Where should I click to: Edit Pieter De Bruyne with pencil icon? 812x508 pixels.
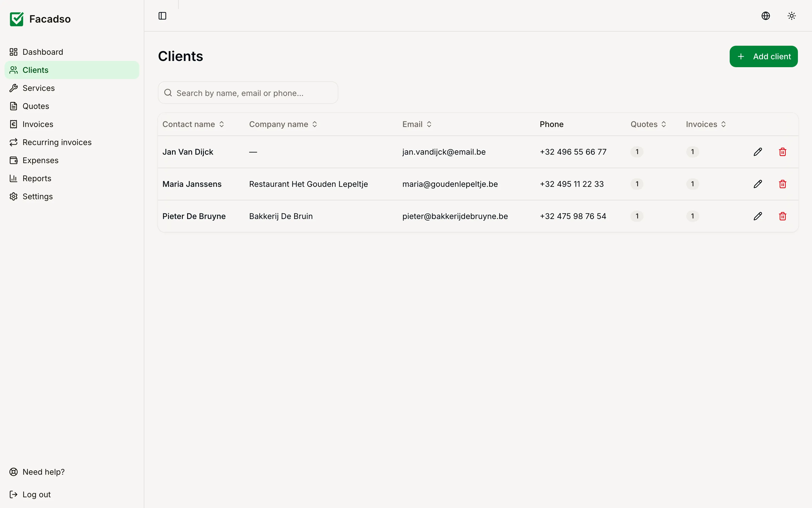point(758,216)
